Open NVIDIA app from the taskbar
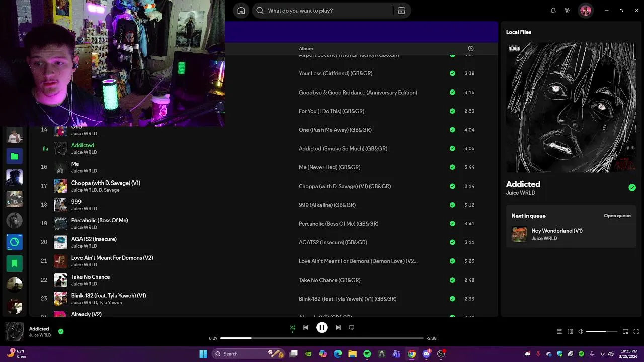Viewport: 644px width, 362px height. (x=308, y=354)
